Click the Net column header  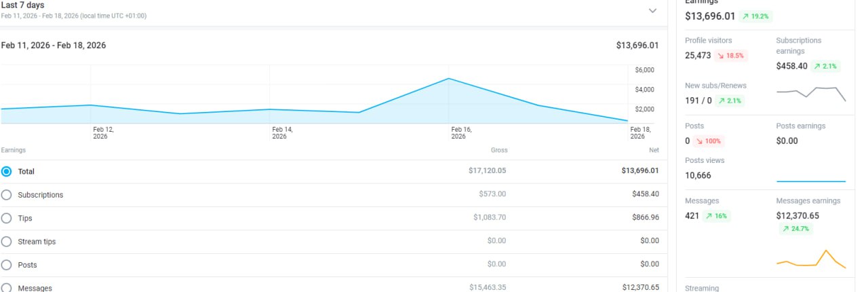point(653,150)
